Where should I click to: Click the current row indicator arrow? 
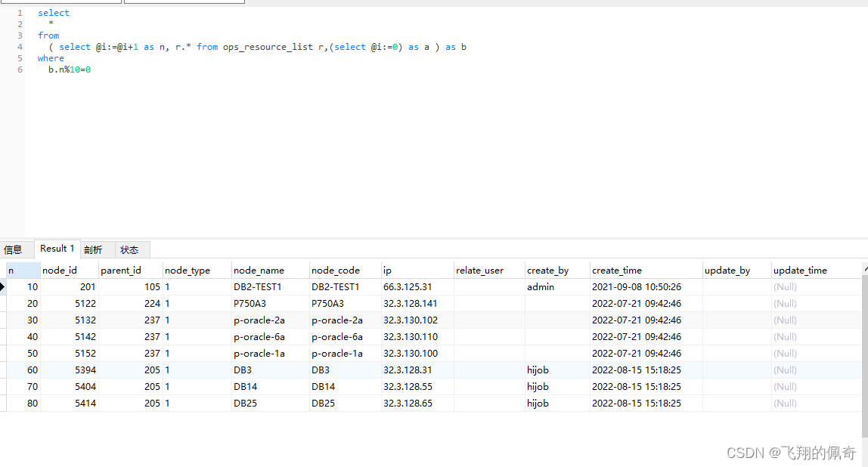(x=3, y=287)
